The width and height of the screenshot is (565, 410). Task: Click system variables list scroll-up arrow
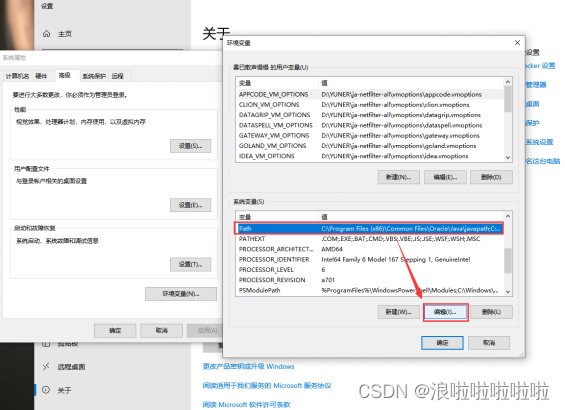point(508,216)
